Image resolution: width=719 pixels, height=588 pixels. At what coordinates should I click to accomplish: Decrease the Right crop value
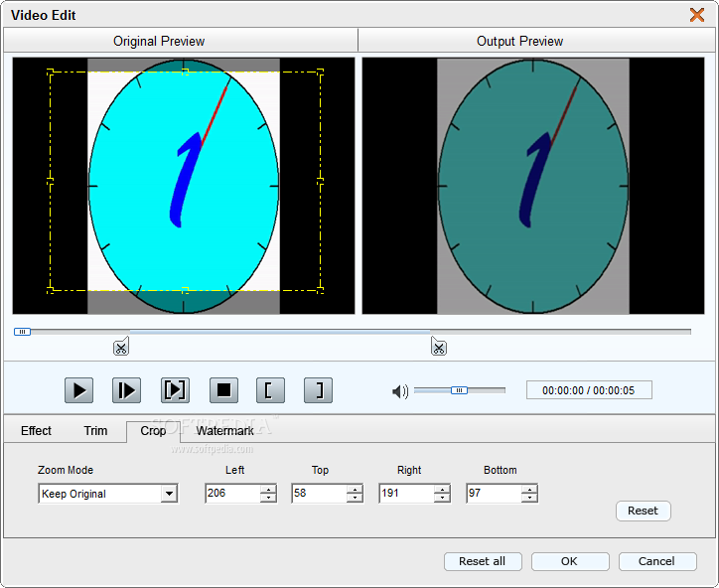(442, 498)
